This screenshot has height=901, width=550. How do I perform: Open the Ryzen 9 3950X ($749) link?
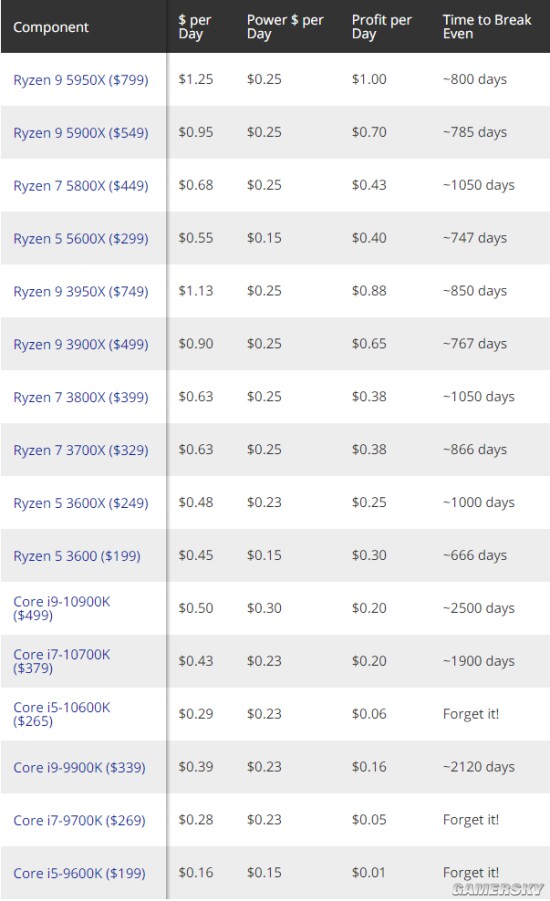click(80, 291)
